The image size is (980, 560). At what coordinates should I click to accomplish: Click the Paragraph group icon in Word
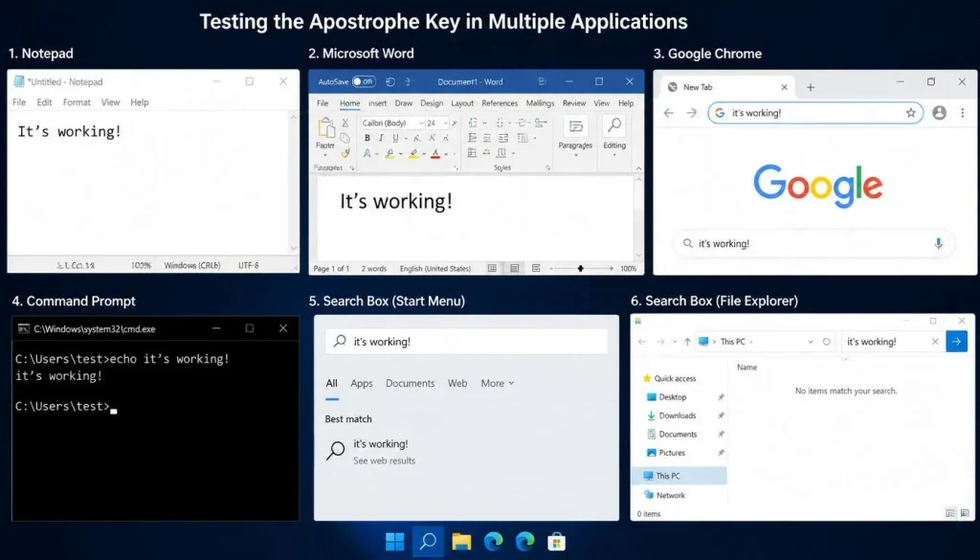pos(575,126)
